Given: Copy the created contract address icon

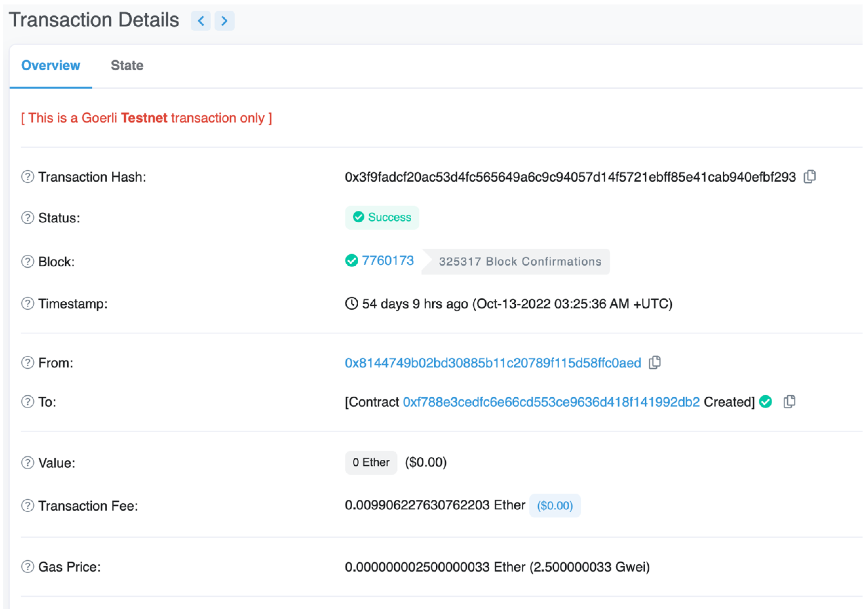Looking at the screenshot, I should 790,402.
